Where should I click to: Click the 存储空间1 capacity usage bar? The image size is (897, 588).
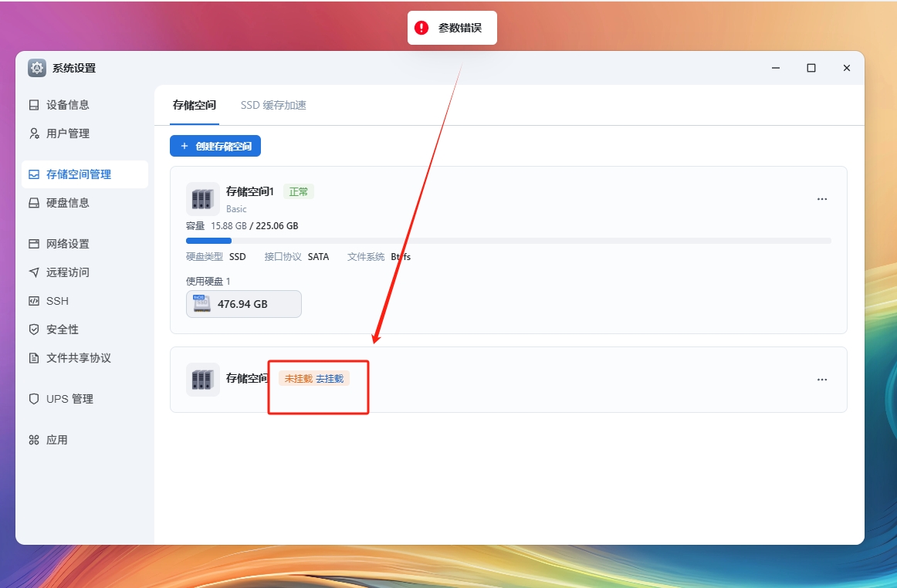[x=509, y=241]
